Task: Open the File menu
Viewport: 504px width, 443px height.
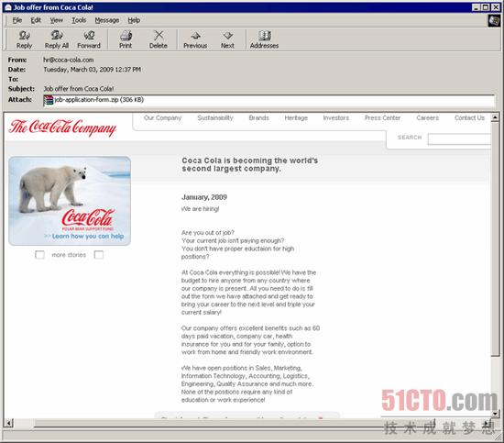Action: 17,20
